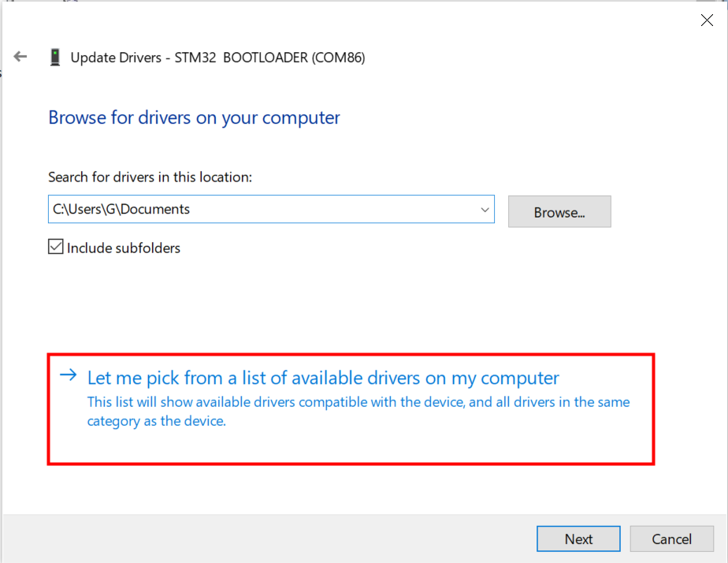Click the 'Search for drivers in this location:' label

(150, 177)
